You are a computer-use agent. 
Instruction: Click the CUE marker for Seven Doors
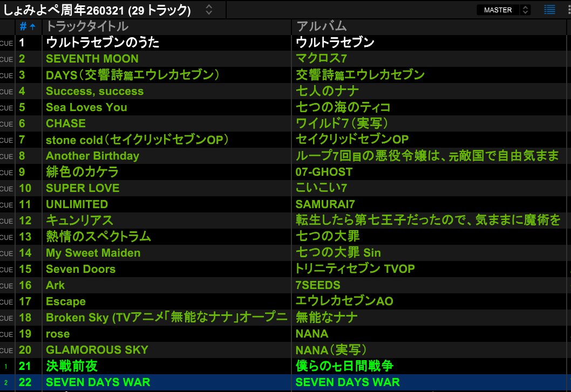click(x=6, y=270)
